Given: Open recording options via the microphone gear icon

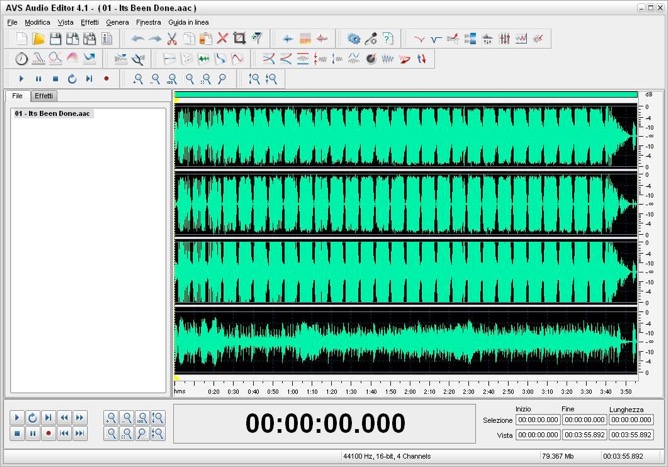Looking at the screenshot, I should (371, 39).
